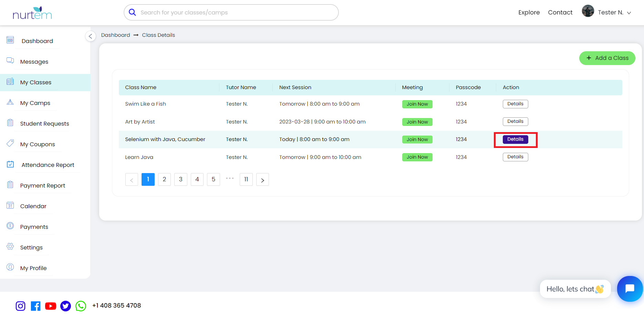Select My Camps from sidebar
This screenshot has height=320, width=644.
coord(35,103)
